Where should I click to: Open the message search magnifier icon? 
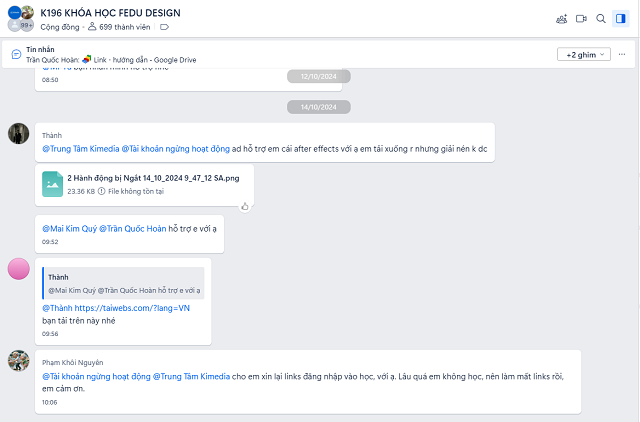pyautogui.click(x=601, y=18)
